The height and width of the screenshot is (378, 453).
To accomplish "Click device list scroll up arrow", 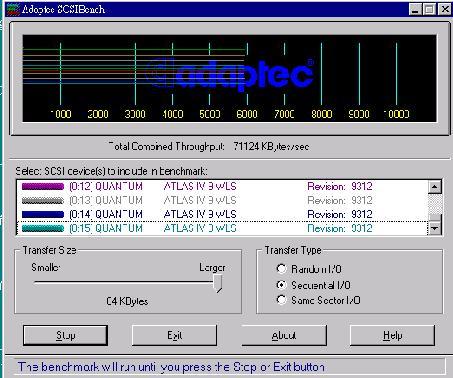I will (435, 187).
